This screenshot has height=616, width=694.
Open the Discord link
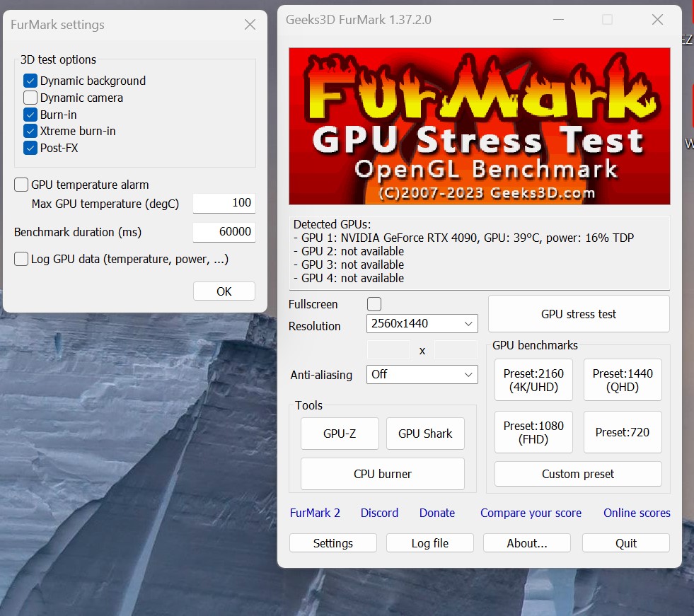pos(379,513)
